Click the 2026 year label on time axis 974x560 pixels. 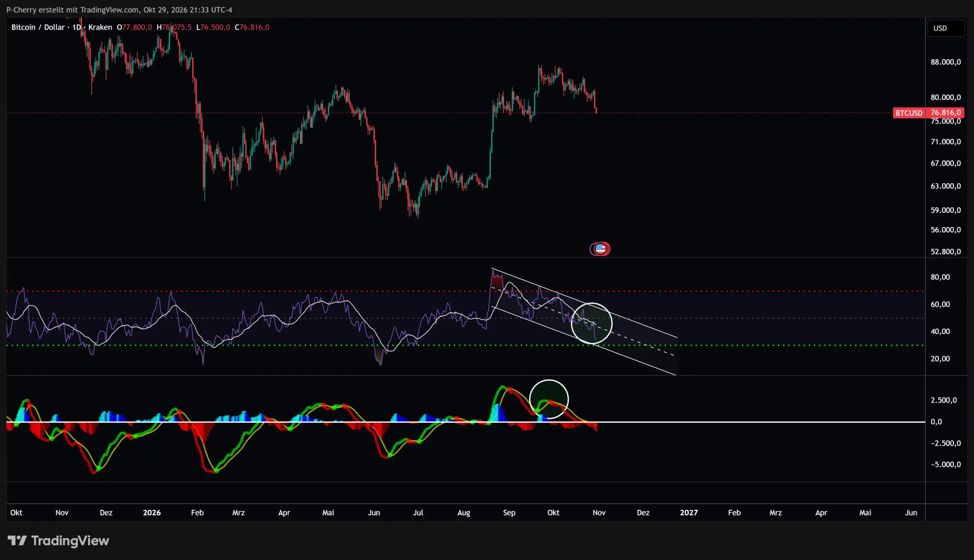point(152,513)
